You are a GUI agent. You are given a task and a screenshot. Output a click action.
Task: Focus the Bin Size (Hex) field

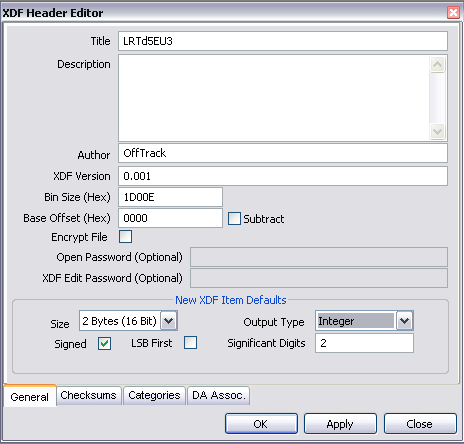(170, 197)
